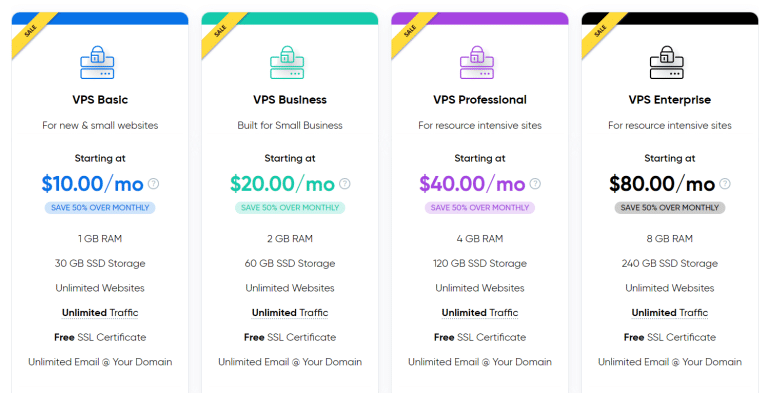Click Unlimited Traffic under VPS Business
The width and height of the screenshot is (768, 393).
coord(290,313)
